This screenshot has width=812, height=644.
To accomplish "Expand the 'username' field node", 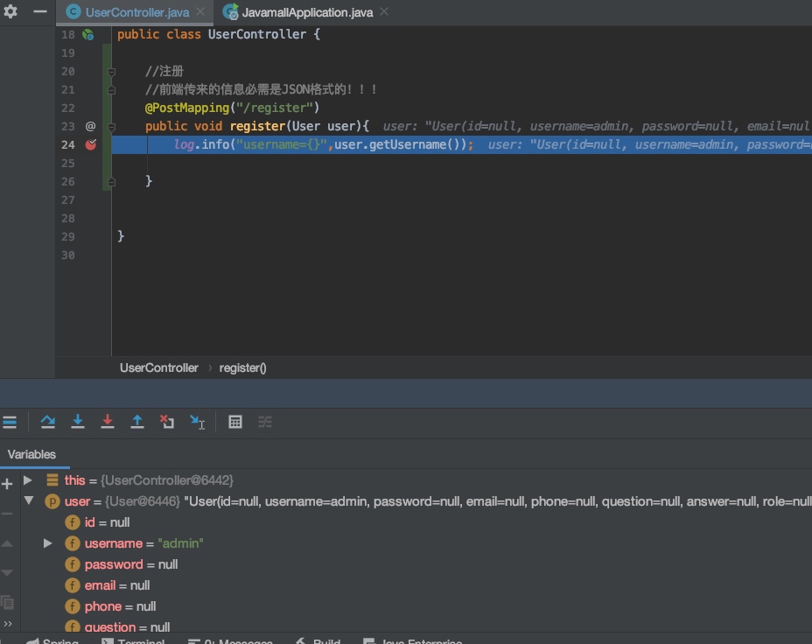I will (48, 543).
